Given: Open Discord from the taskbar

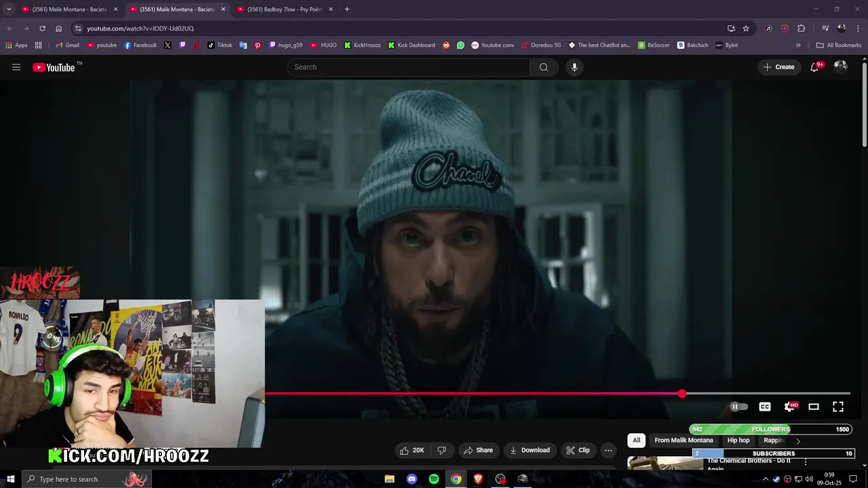Looking at the screenshot, I should pos(412,479).
